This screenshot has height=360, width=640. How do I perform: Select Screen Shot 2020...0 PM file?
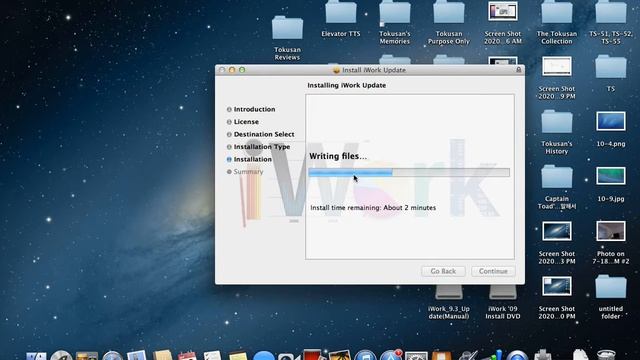pyautogui.click(x=557, y=286)
